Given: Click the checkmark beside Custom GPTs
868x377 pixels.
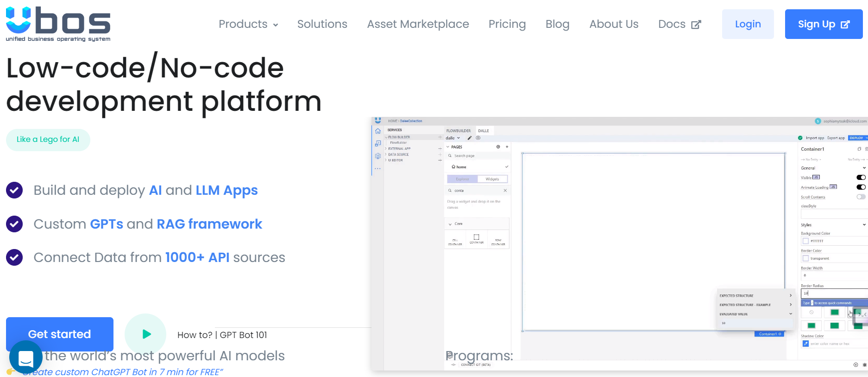Looking at the screenshot, I should (x=14, y=224).
